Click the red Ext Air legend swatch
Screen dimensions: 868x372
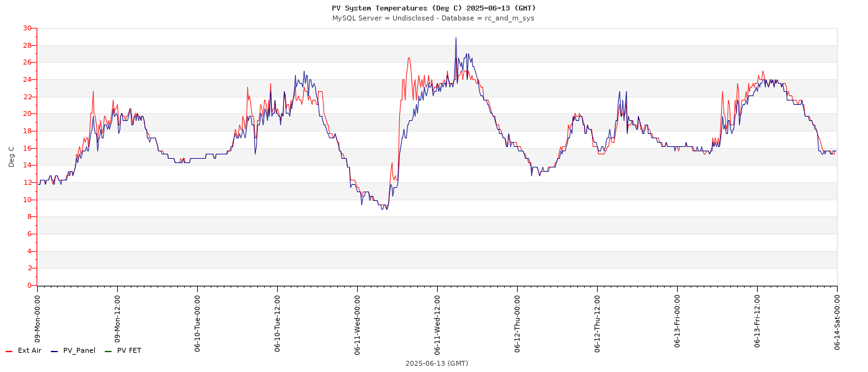(x=9, y=352)
